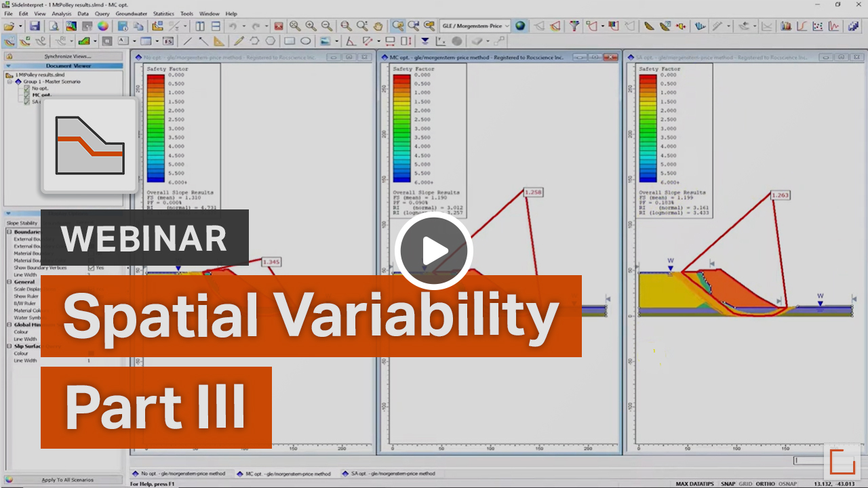
Task: Click the Save floppy disk icon
Action: (35, 26)
